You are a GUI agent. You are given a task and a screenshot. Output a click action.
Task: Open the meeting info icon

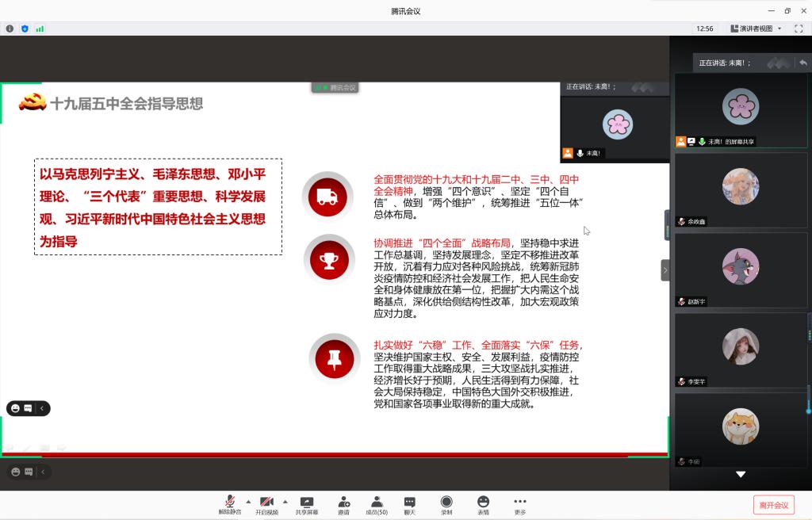click(10, 29)
